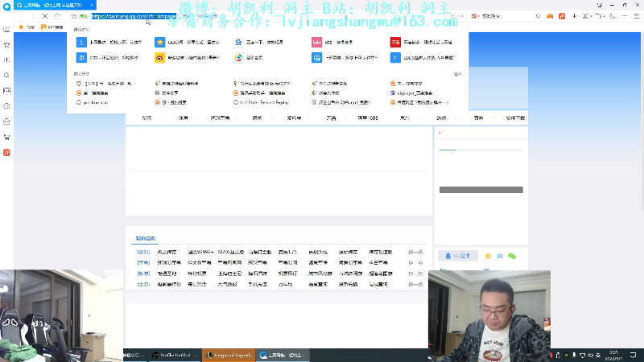Bookmark this page with the address bar star
This screenshot has height=362, width=644.
[73, 16]
